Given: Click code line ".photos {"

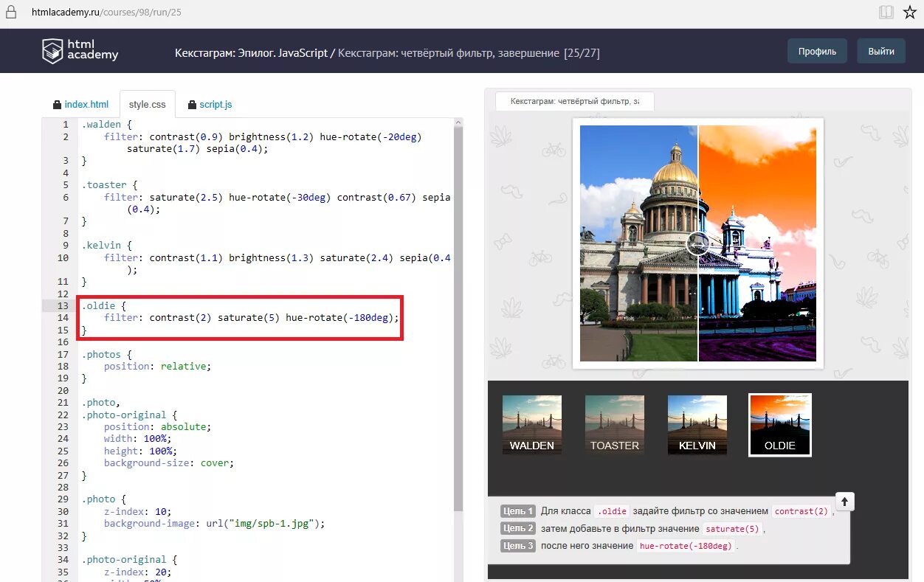Looking at the screenshot, I should [x=107, y=354].
